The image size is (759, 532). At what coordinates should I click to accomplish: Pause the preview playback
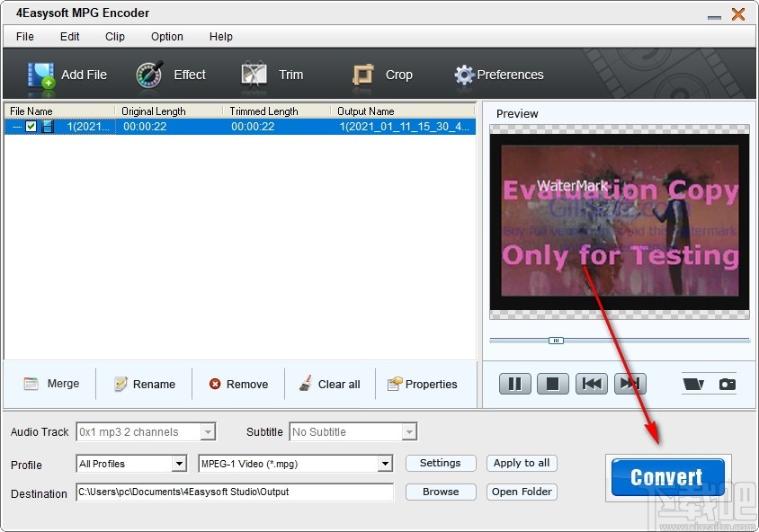(514, 384)
